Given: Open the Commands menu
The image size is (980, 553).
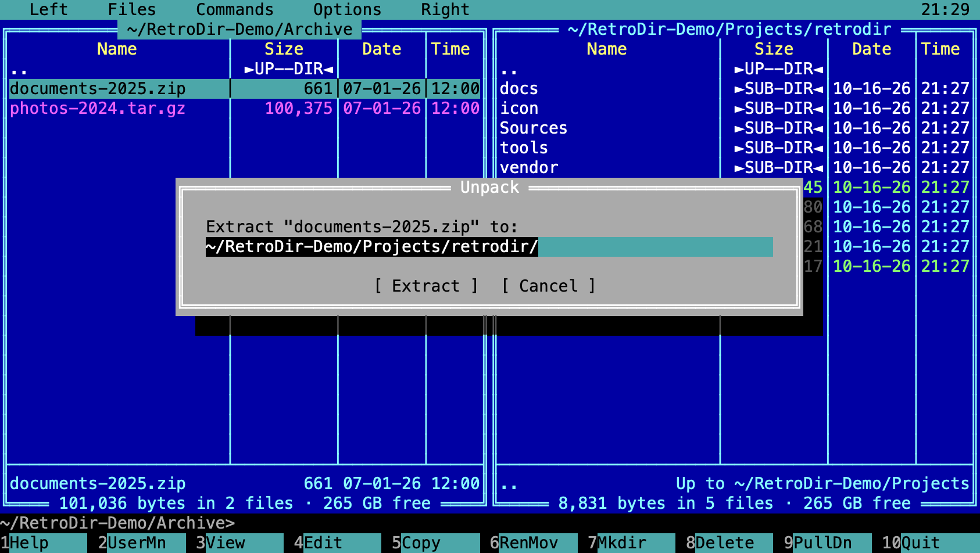Looking at the screenshot, I should point(235,9).
